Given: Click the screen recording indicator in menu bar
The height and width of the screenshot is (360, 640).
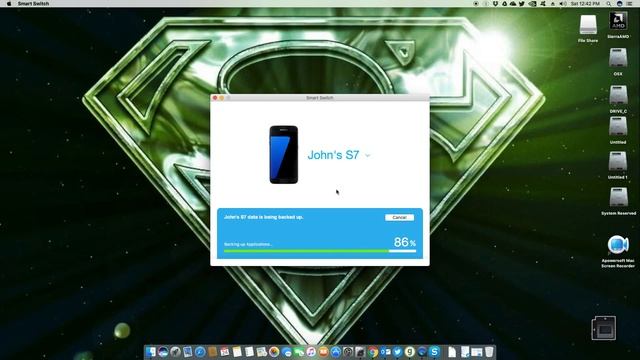Looking at the screenshot, I should pos(476,4).
